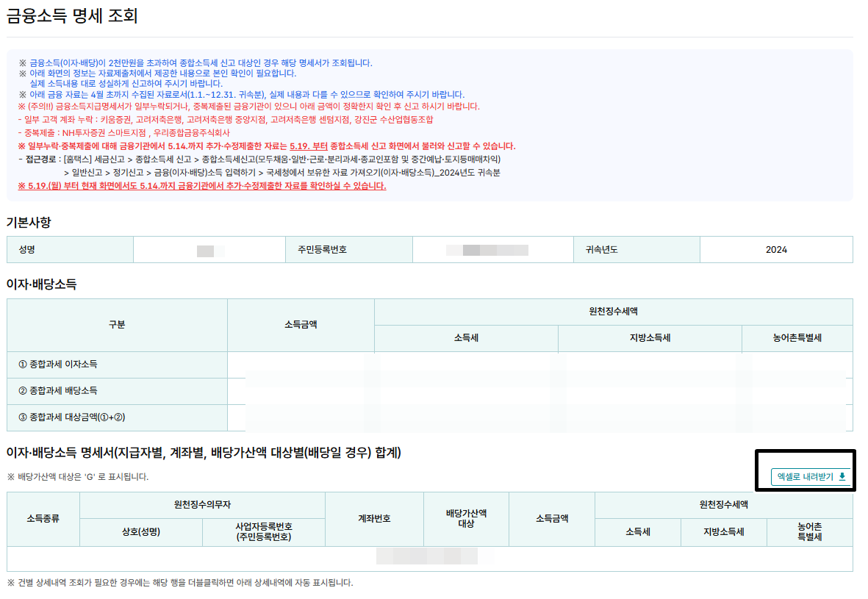Click the 농어촌특별세 column header

(x=797, y=338)
